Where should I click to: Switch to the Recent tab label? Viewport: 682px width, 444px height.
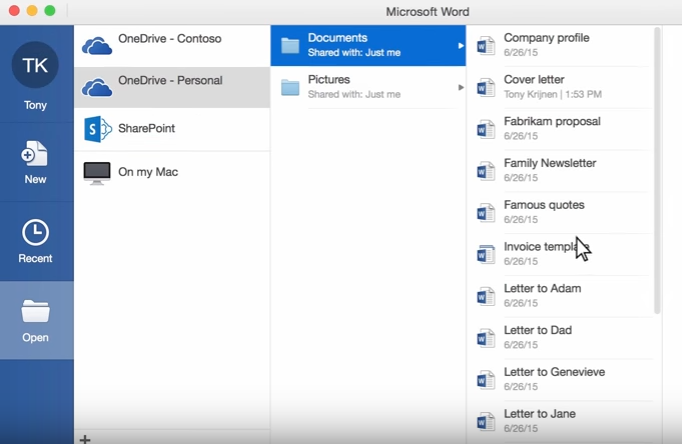(35, 258)
